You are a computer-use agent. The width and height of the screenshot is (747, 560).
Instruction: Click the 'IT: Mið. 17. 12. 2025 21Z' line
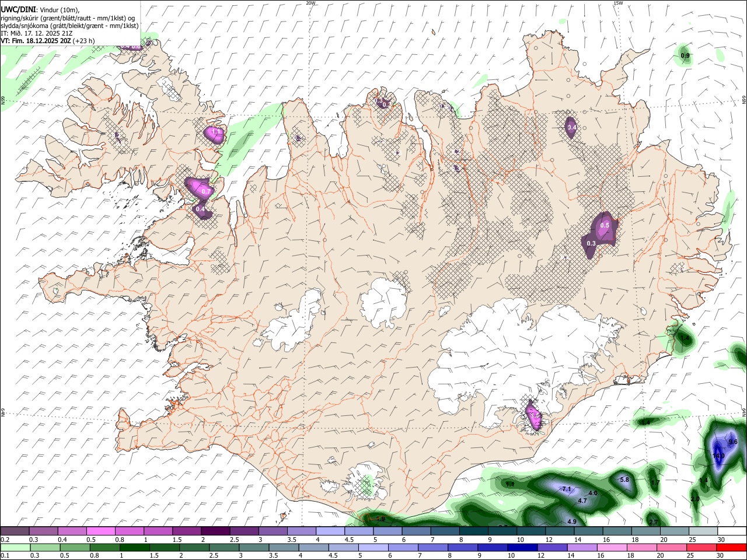tap(36, 33)
